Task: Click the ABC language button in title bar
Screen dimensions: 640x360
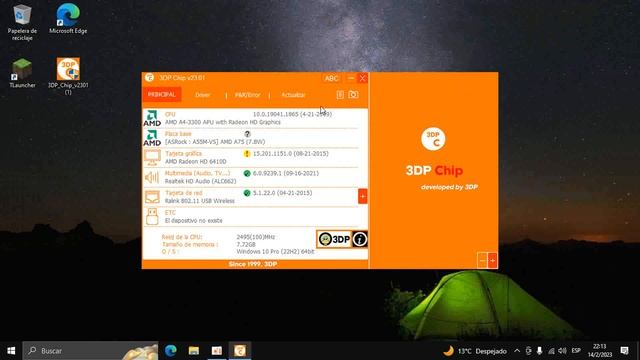Action: [x=331, y=78]
